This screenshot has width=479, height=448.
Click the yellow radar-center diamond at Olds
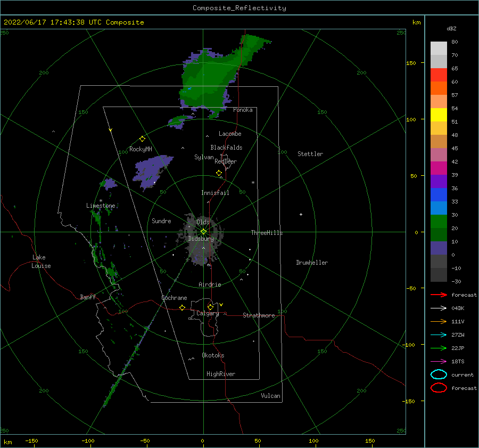(x=203, y=232)
